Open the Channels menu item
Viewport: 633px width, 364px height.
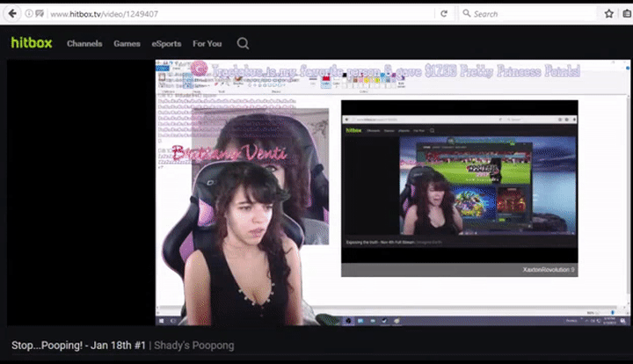84,44
